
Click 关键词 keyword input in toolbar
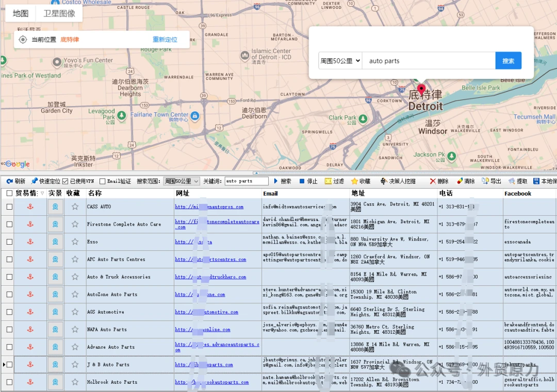tap(247, 181)
